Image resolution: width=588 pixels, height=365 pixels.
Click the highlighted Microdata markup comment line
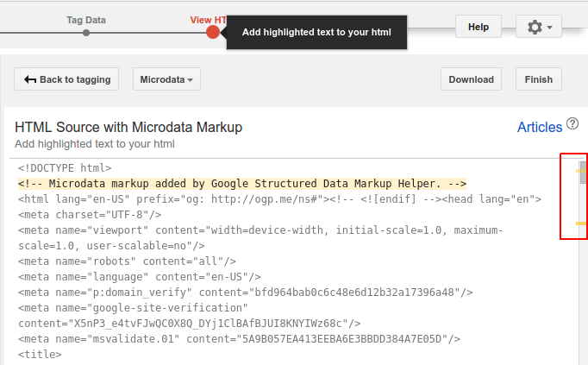[242, 184]
